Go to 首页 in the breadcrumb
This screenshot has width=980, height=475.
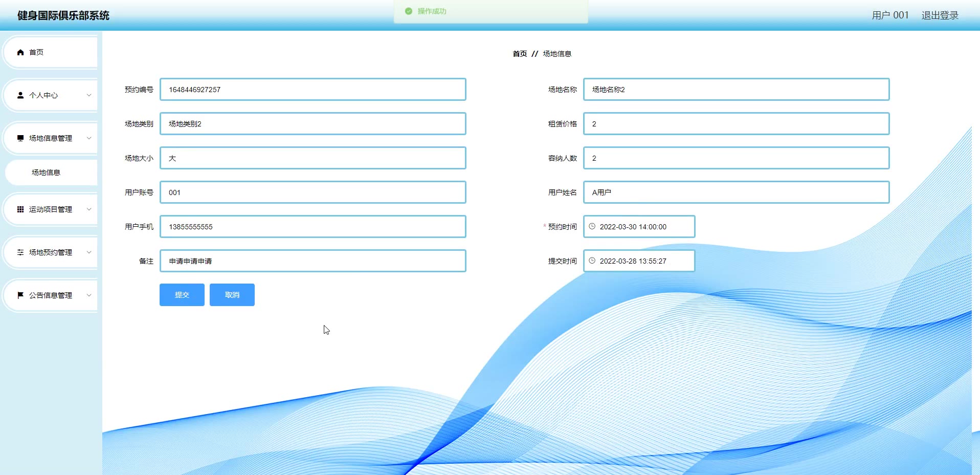point(520,54)
